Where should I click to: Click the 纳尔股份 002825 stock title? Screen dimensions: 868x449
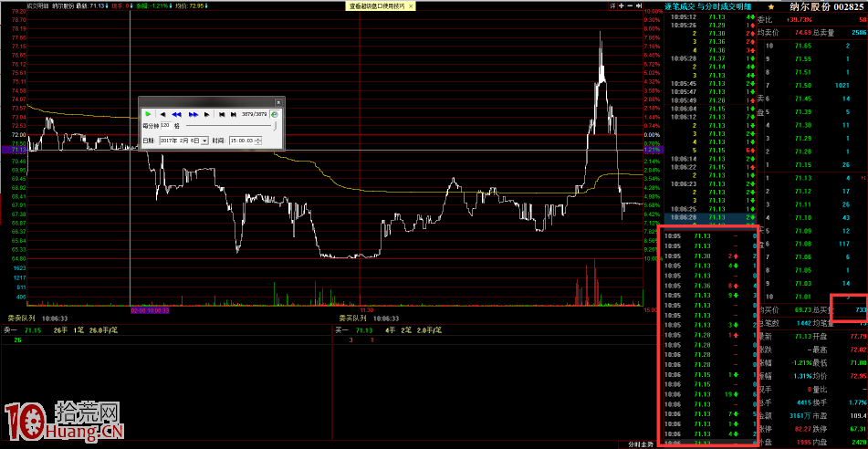pyautogui.click(x=825, y=7)
